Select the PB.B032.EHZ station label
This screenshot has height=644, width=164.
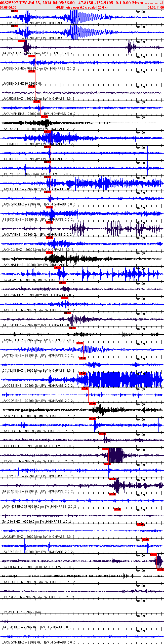coord(38,220)
